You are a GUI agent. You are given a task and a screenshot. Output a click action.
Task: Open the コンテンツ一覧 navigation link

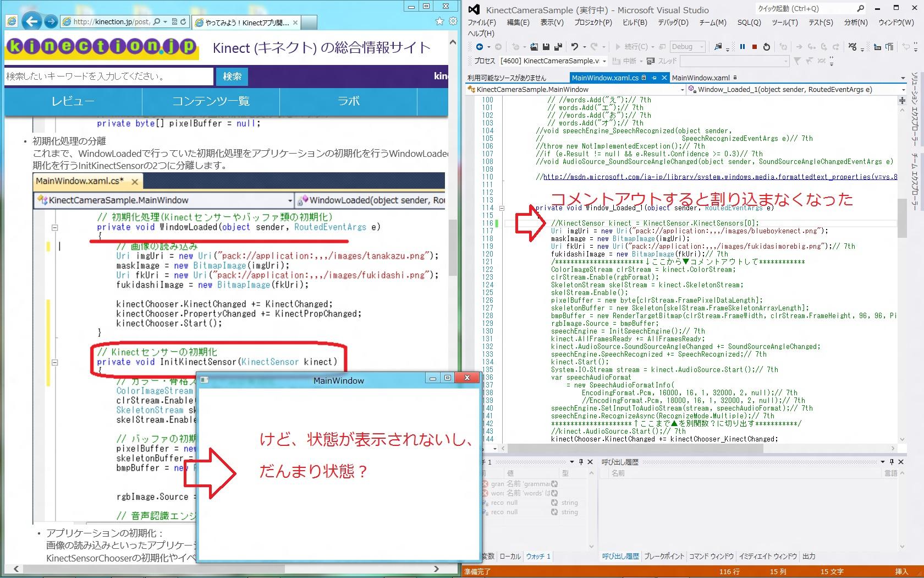click(211, 101)
